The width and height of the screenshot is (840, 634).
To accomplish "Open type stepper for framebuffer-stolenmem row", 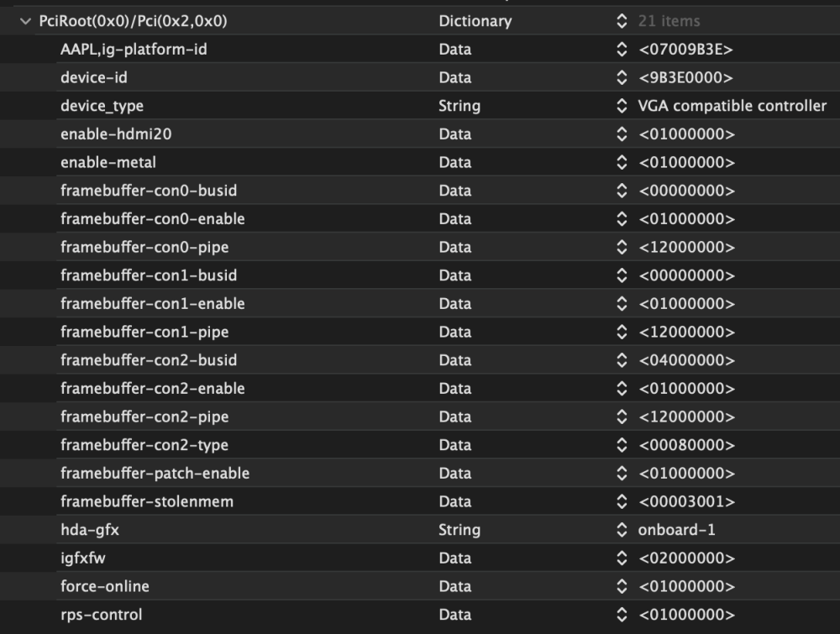I will coord(622,501).
